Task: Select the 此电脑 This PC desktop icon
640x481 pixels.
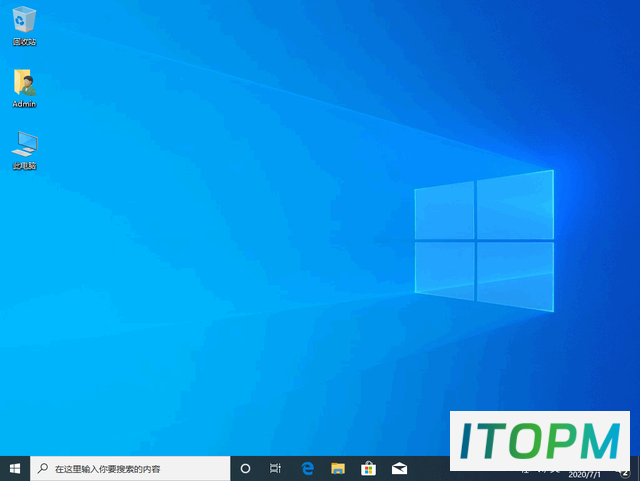Action: (x=24, y=150)
